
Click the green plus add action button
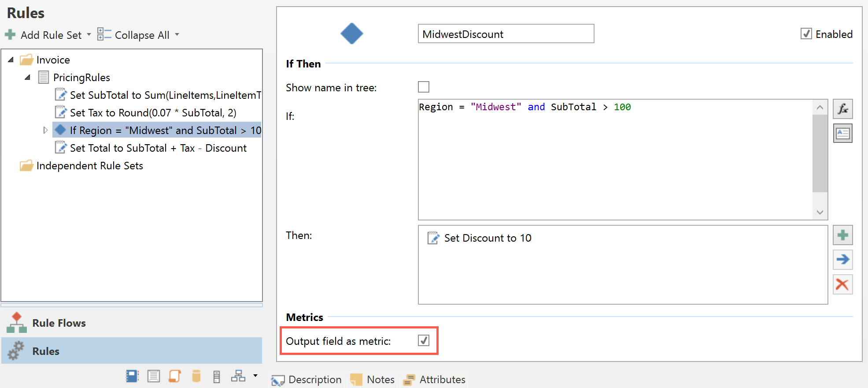[842, 235]
